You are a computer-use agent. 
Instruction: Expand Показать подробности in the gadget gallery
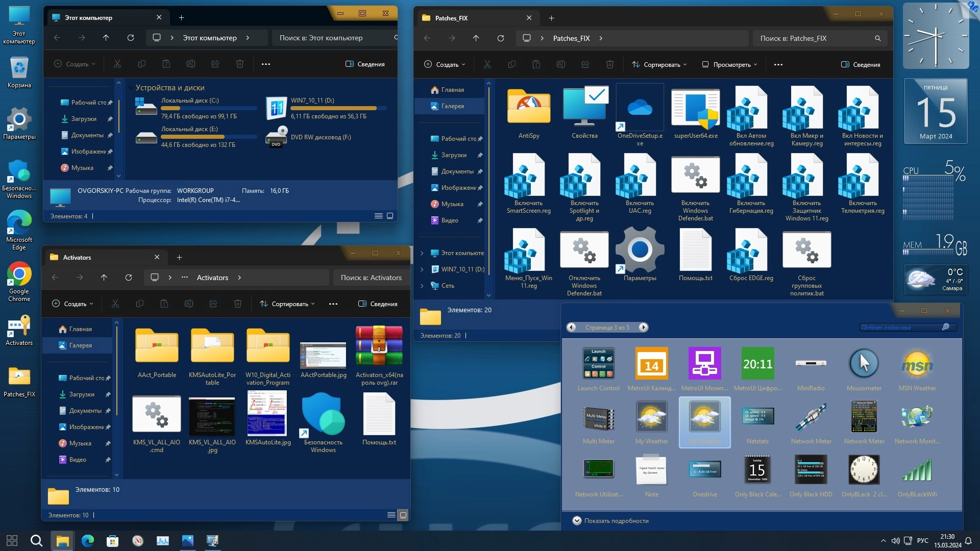(577, 520)
